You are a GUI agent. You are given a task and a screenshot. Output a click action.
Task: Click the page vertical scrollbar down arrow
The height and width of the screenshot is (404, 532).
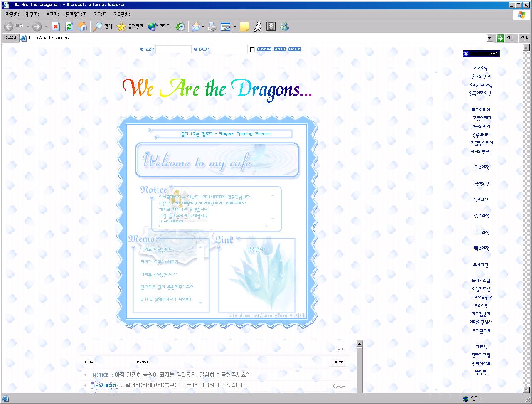click(x=525, y=390)
